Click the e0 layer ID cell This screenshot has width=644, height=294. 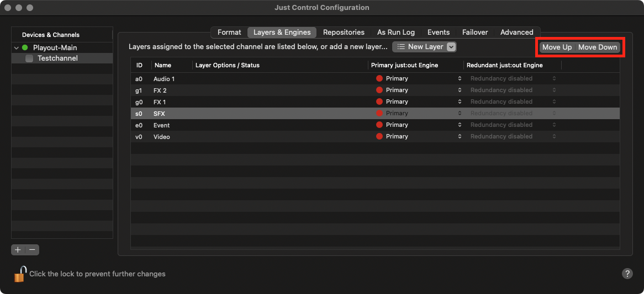click(x=139, y=125)
